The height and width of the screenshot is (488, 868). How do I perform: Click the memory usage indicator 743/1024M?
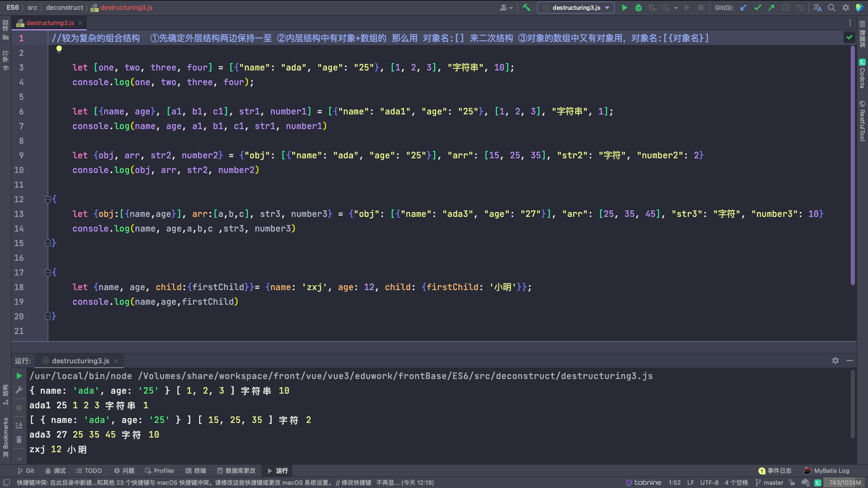click(845, 483)
